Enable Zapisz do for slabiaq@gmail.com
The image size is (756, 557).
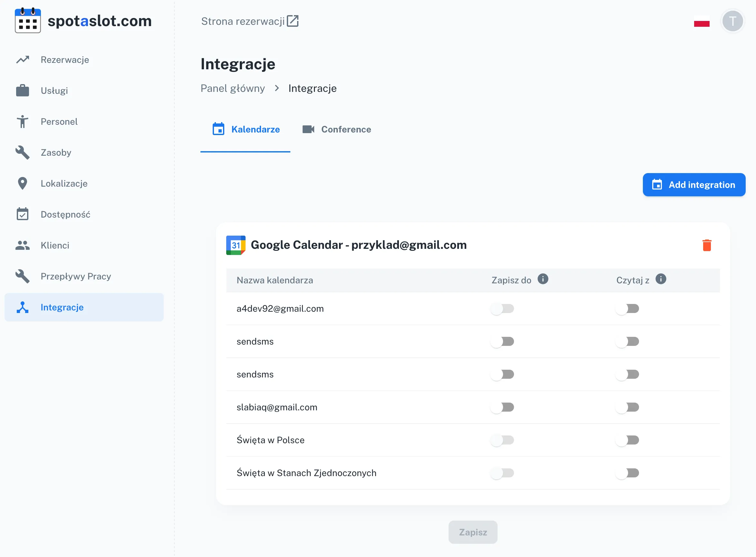point(502,407)
